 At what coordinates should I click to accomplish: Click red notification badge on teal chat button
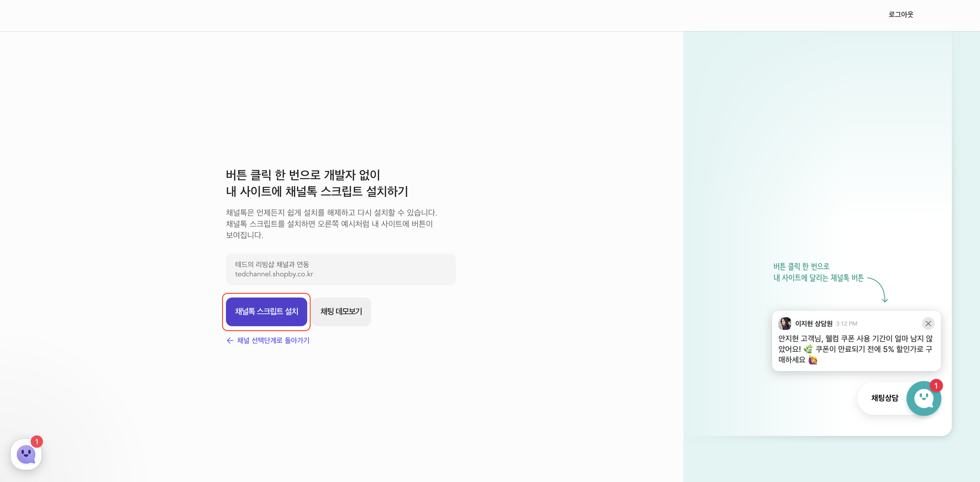[x=936, y=386]
